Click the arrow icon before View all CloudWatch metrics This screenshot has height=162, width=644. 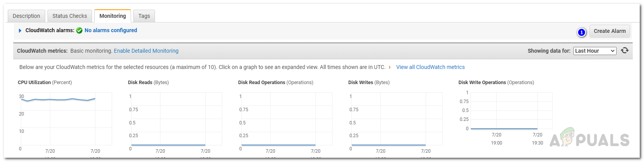390,67
